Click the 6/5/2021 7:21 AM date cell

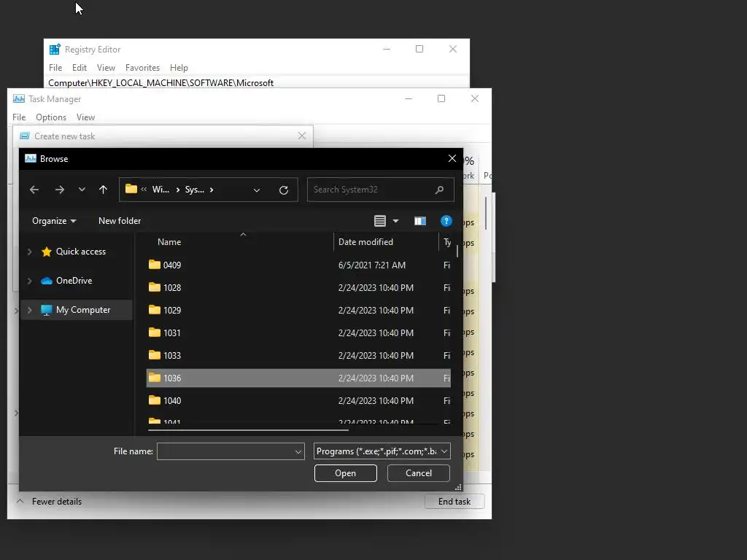pyautogui.click(x=372, y=265)
